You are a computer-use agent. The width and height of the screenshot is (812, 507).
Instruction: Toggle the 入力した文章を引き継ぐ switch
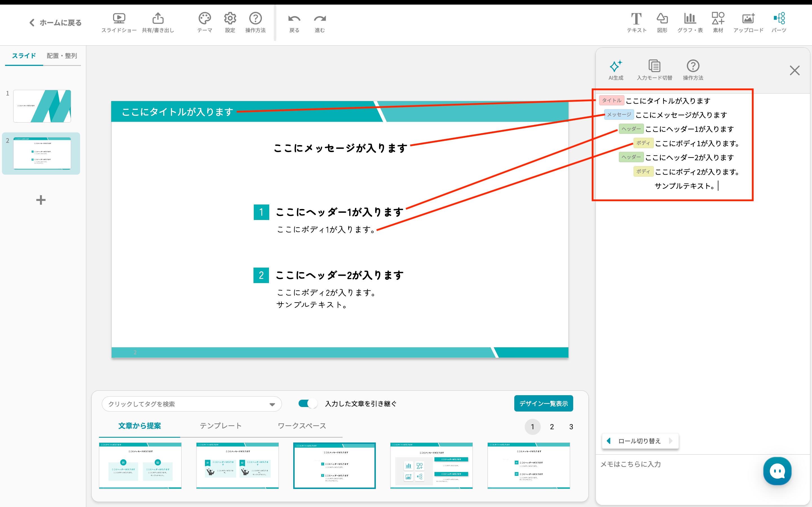click(308, 403)
